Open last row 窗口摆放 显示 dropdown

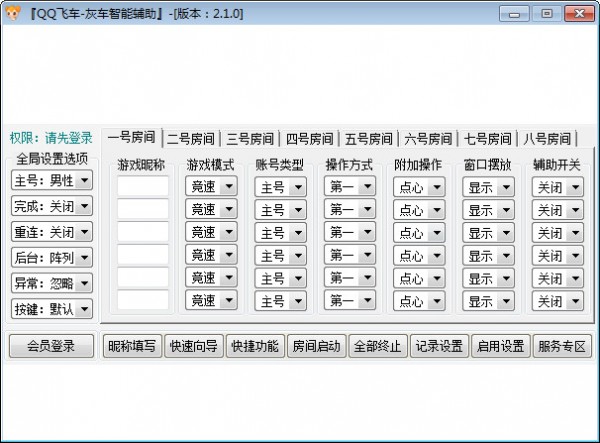489,301
